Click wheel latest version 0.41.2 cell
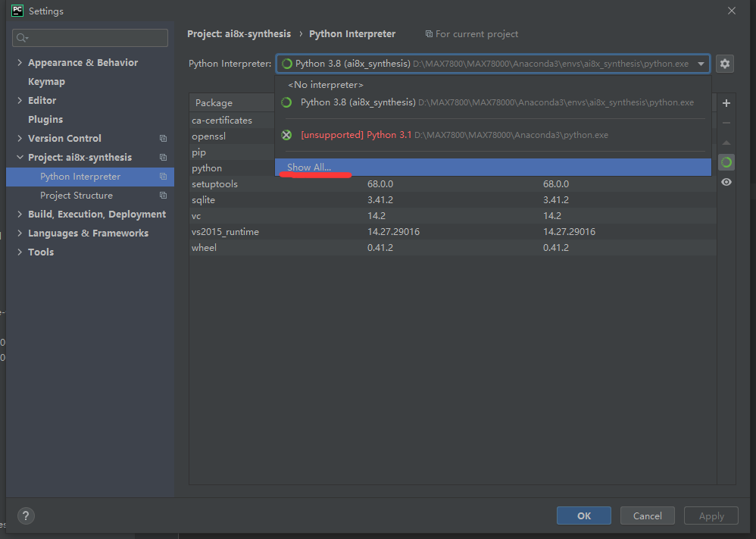This screenshot has height=539, width=756. coord(556,248)
